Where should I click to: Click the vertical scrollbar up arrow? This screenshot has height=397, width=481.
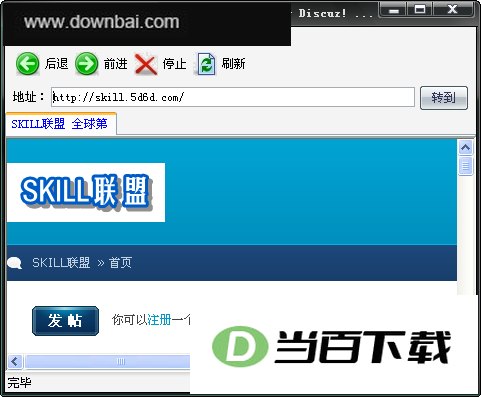(x=466, y=147)
